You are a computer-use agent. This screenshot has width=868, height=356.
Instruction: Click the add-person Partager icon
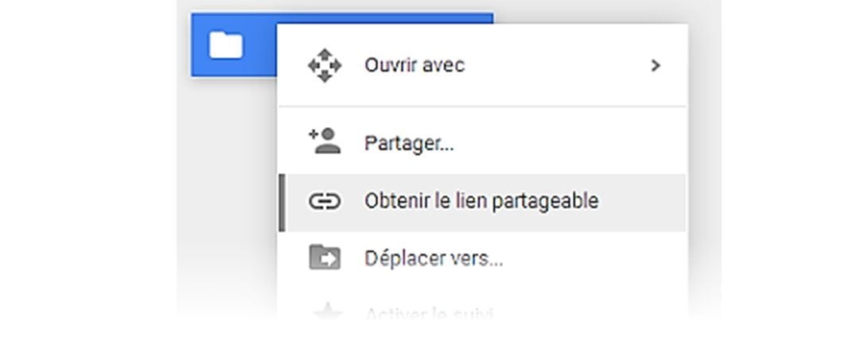coord(324,141)
